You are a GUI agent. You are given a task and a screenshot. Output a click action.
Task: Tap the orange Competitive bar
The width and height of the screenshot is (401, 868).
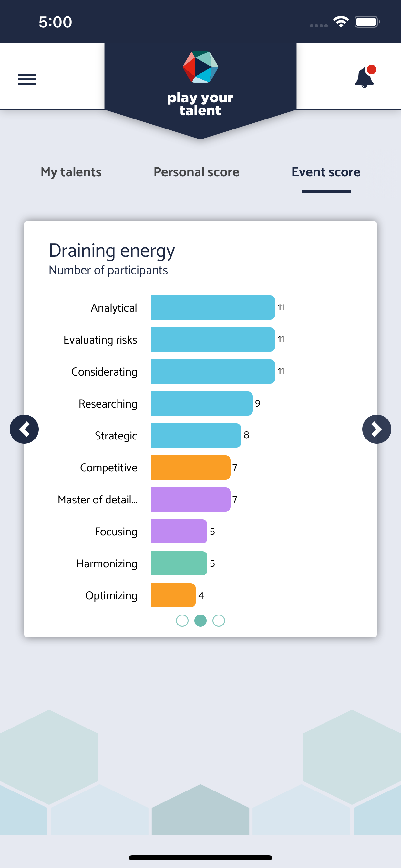tap(191, 467)
